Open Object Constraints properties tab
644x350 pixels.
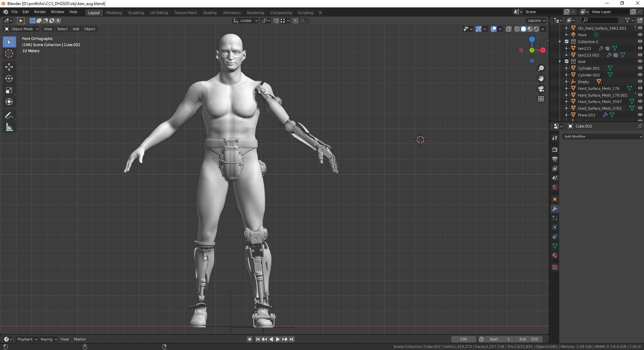pyautogui.click(x=555, y=237)
